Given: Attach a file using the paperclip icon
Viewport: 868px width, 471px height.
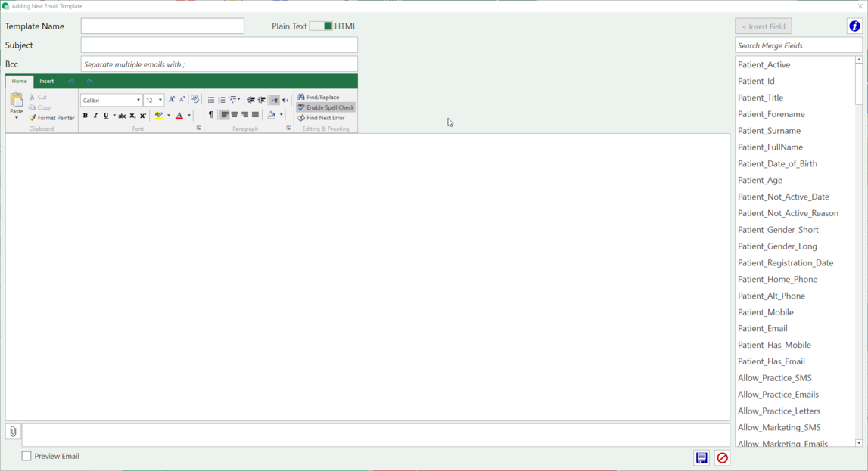Looking at the screenshot, I should tap(12, 431).
